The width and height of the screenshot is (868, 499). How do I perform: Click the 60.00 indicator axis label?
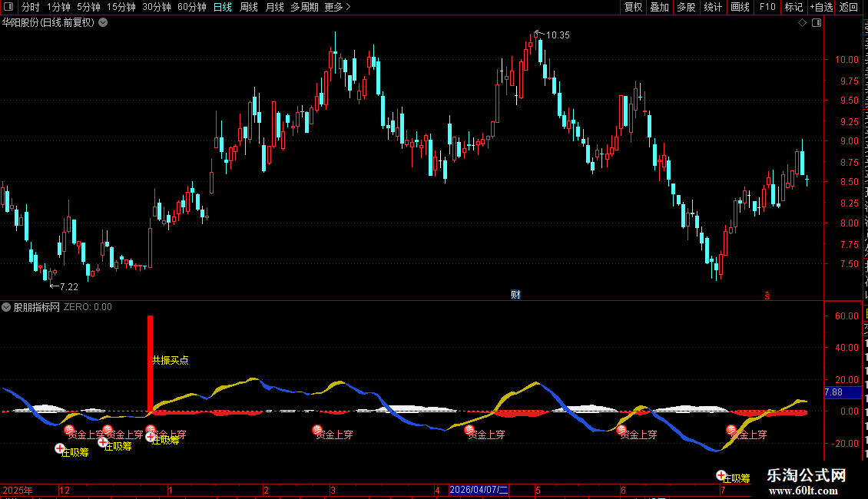tap(847, 316)
